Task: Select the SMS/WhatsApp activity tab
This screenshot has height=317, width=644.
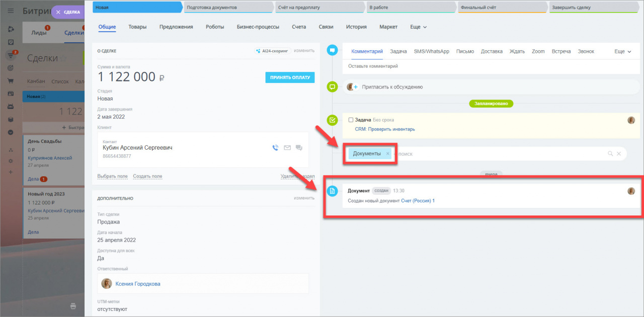Action: (x=431, y=51)
